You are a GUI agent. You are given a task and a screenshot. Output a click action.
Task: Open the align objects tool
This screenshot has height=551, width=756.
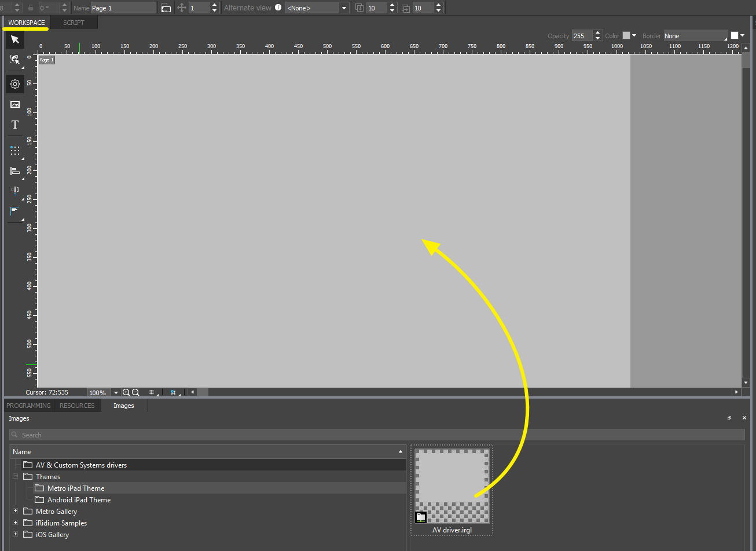tap(15, 171)
